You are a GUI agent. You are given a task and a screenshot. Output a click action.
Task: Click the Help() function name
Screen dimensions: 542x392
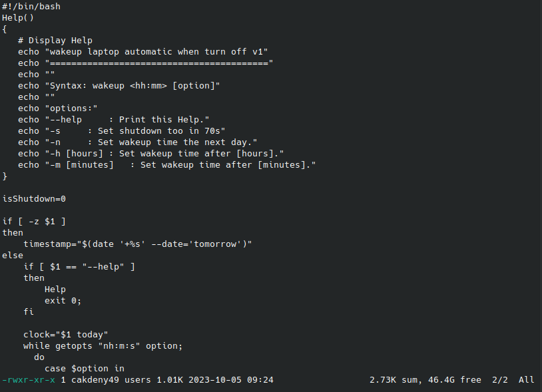click(18, 17)
